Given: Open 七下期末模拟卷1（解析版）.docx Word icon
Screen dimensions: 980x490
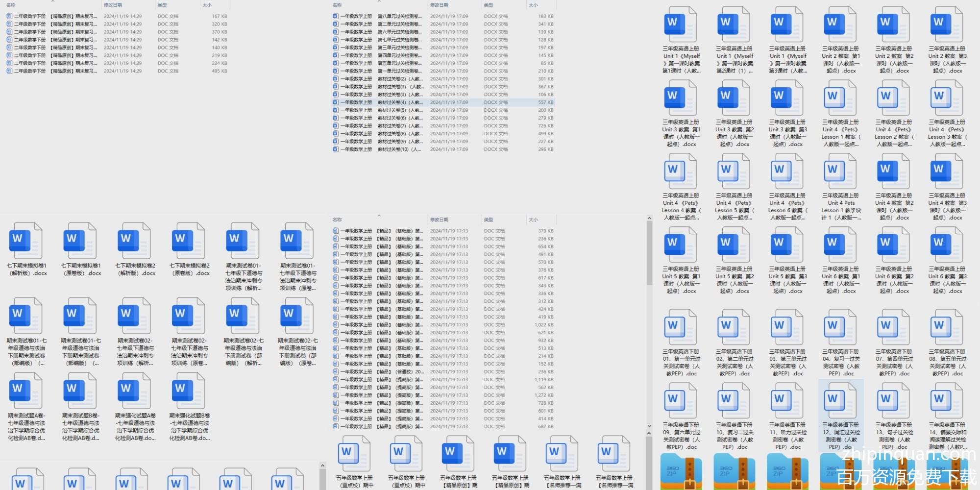Looking at the screenshot, I should click(x=25, y=241).
